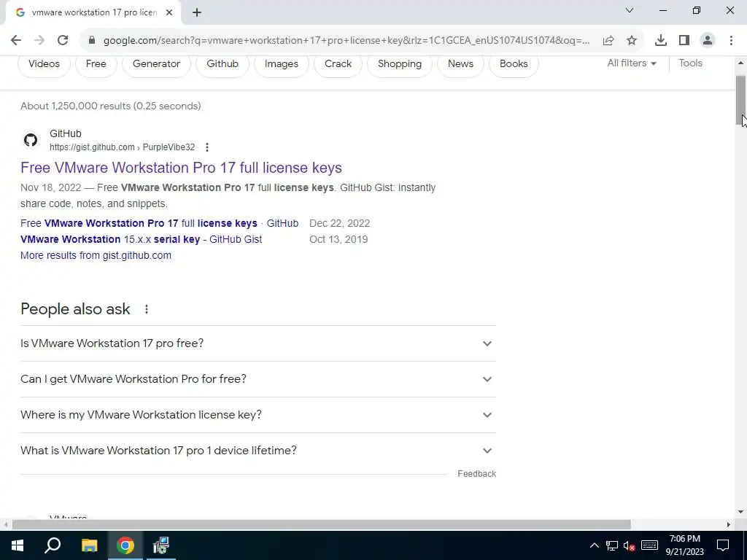Toggle the Chrome side panel icon

pyautogui.click(x=684, y=41)
